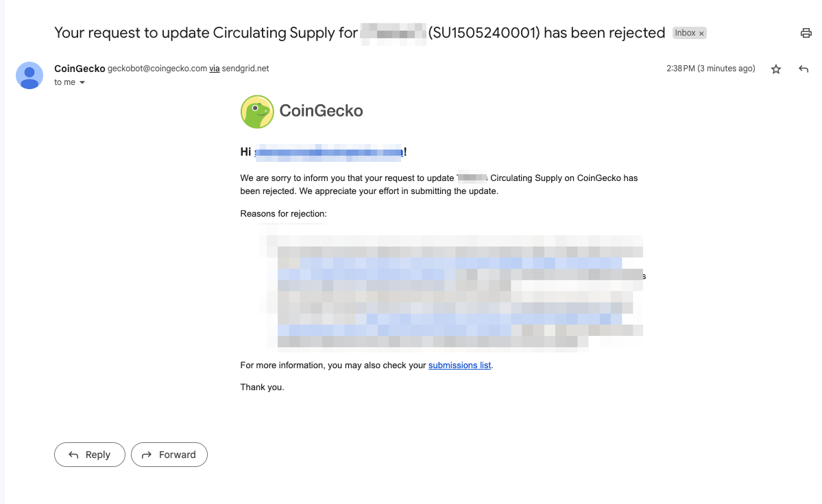Open the submissions list link
This screenshot has height=504, width=822.
point(459,365)
